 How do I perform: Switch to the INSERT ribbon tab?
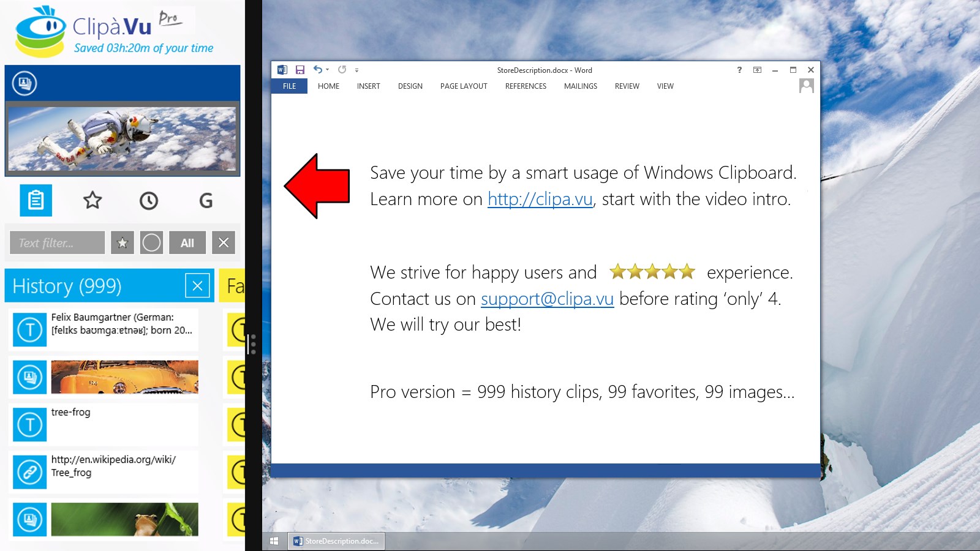point(368,86)
